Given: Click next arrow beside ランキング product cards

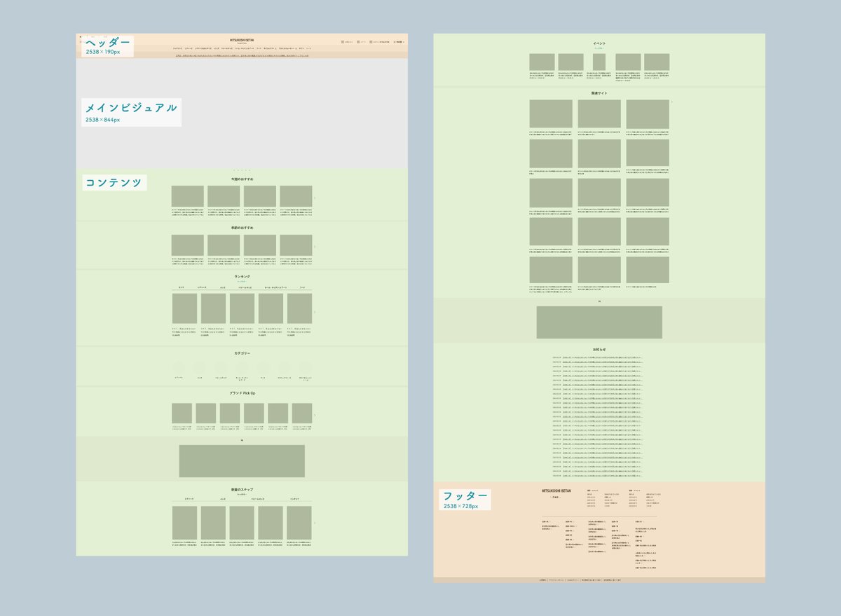Looking at the screenshot, I should pyautogui.click(x=315, y=312).
